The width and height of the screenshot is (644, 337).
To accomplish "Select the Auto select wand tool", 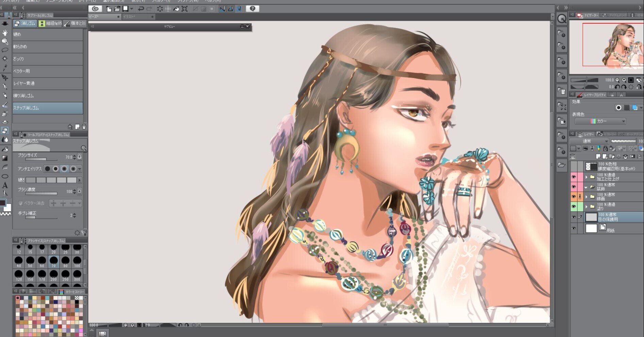I will tap(5, 59).
